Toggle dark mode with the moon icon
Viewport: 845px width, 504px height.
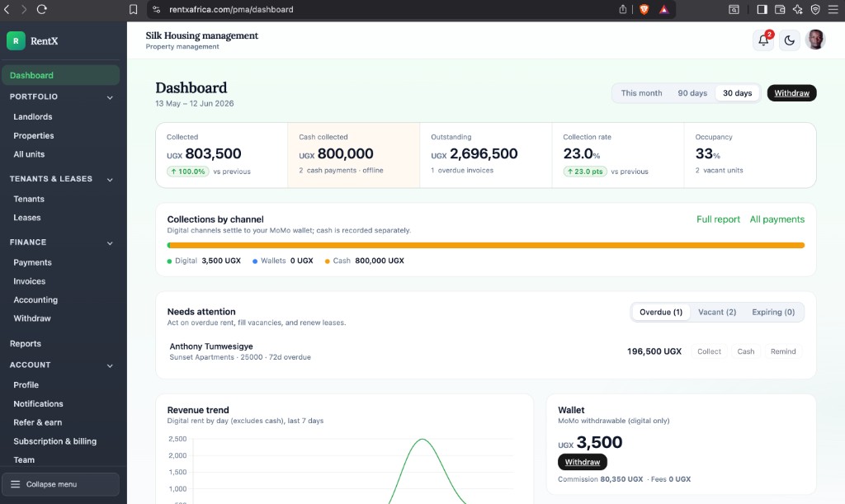[x=789, y=40]
